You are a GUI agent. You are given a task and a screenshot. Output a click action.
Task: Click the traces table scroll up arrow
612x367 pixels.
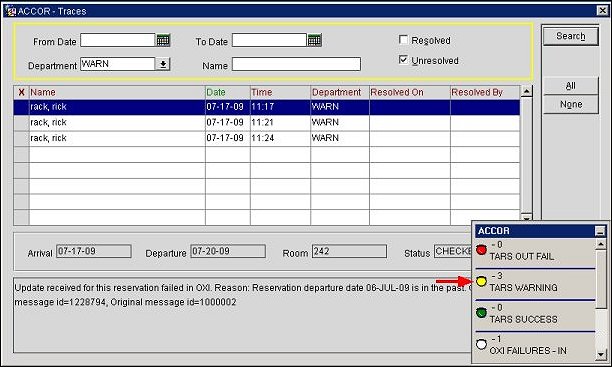[x=526, y=91]
